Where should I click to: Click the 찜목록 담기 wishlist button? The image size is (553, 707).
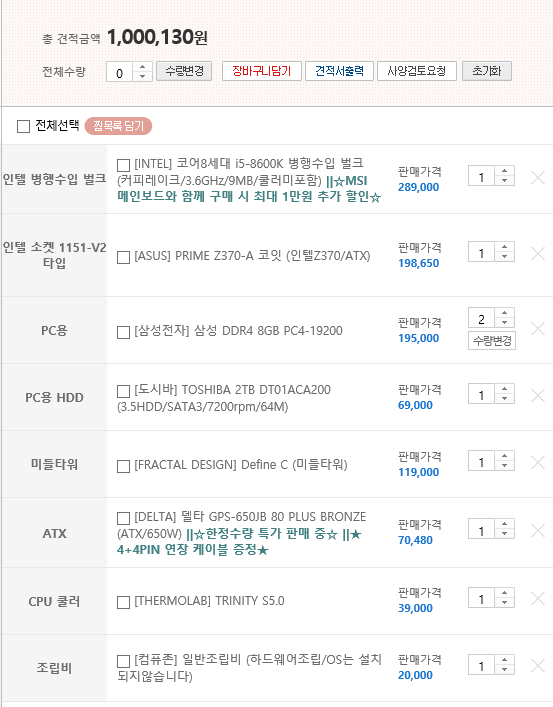tap(118, 126)
